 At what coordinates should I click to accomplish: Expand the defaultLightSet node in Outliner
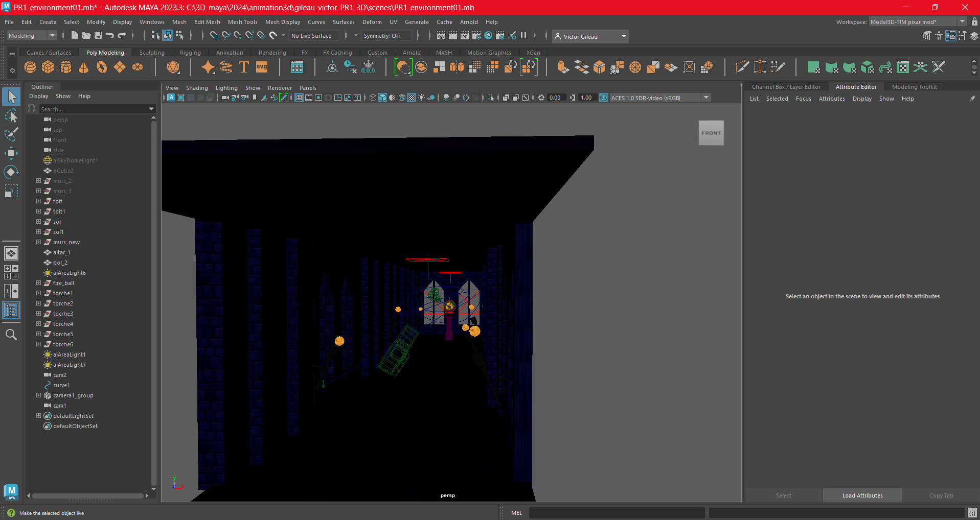(x=38, y=416)
